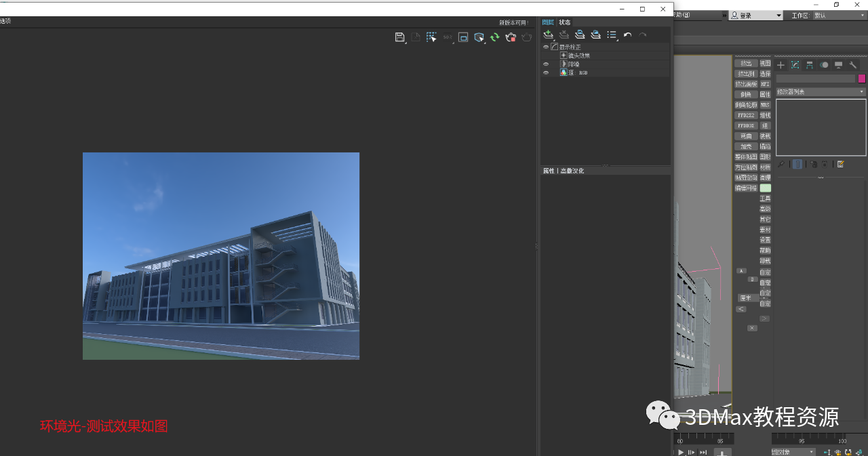Expand the 修改器列表 dropdown
868x456 pixels.
click(x=821, y=91)
